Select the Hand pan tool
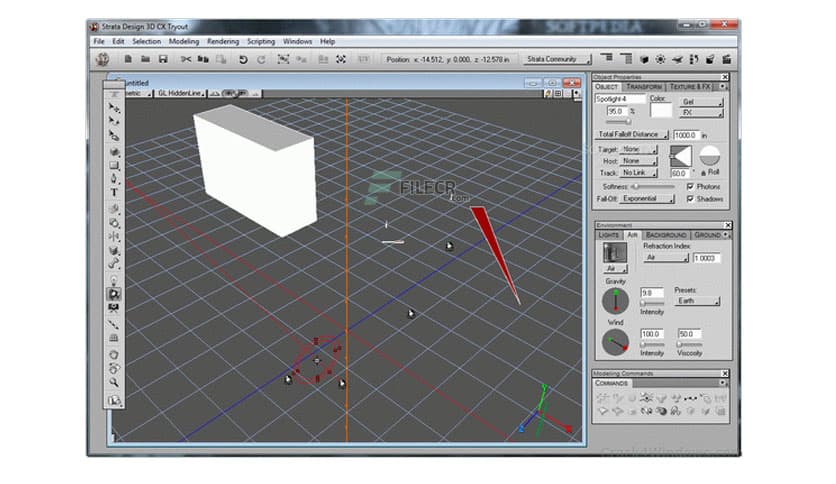The height and width of the screenshot is (484, 836). (x=114, y=355)
